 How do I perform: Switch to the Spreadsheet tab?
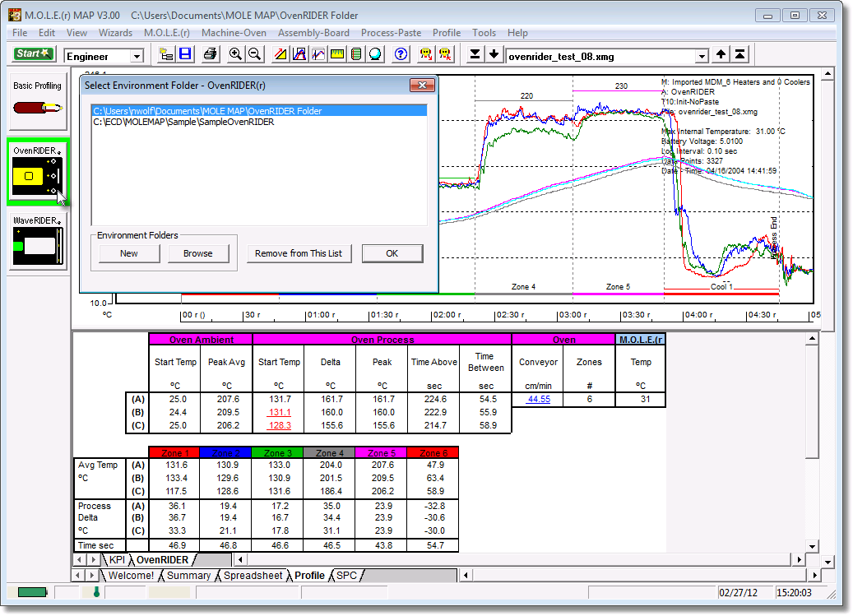point(253,575)
